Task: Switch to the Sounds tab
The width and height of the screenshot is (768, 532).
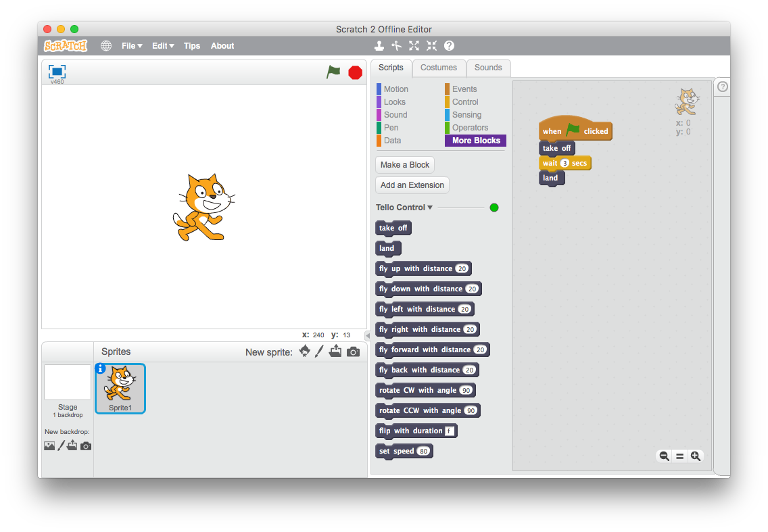Action: [488, 68]
